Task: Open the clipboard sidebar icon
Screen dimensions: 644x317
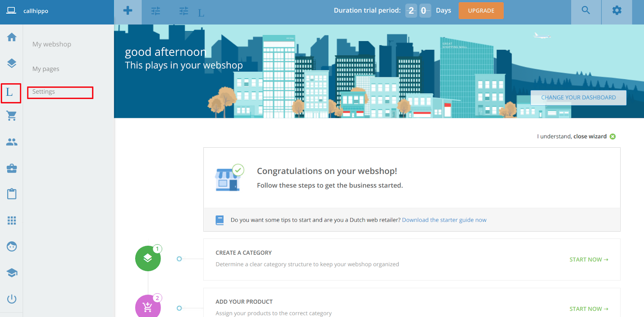Action: pyautogui.click(x=12, y=194)
